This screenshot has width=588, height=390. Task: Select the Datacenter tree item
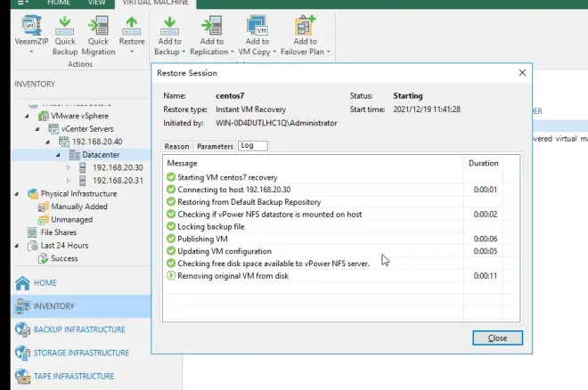[101, 155]
